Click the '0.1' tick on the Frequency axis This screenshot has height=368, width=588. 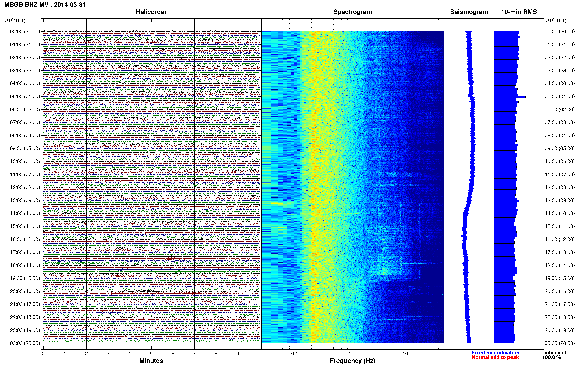click(x=295, y=354)
